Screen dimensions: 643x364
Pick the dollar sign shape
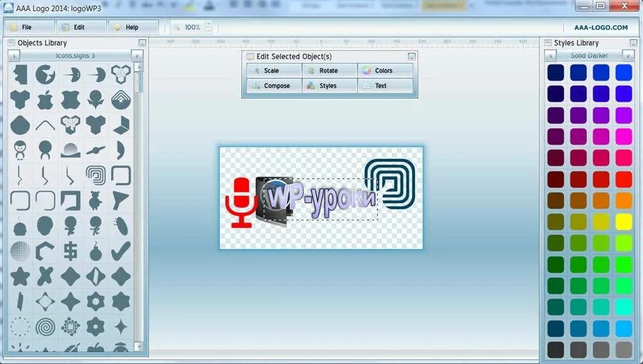tap(70, 251)
